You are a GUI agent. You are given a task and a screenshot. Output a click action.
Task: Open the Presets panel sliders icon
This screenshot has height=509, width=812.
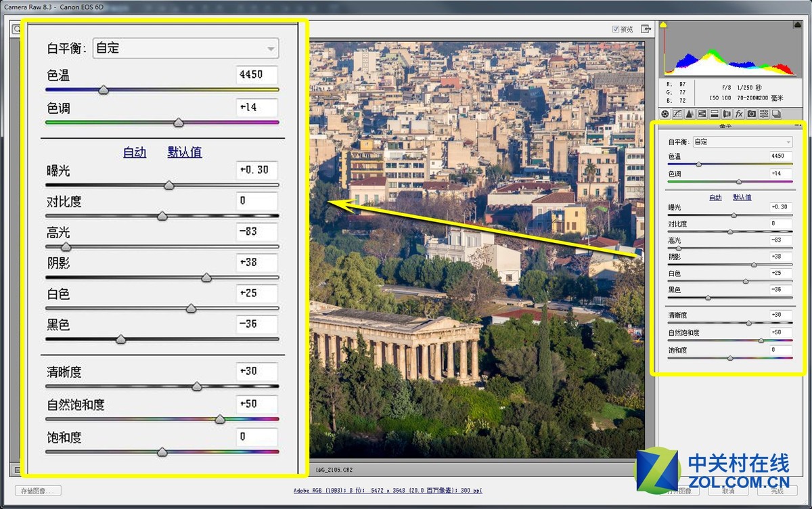coord(764,114)
